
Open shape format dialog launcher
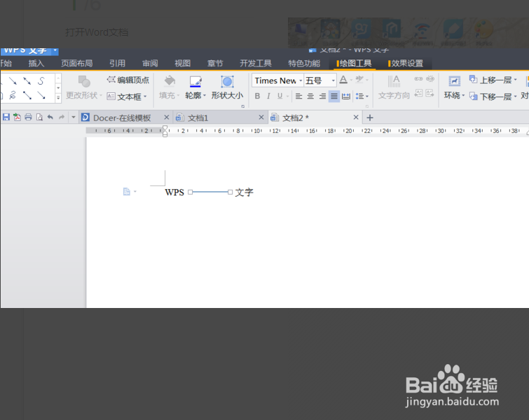243,106
